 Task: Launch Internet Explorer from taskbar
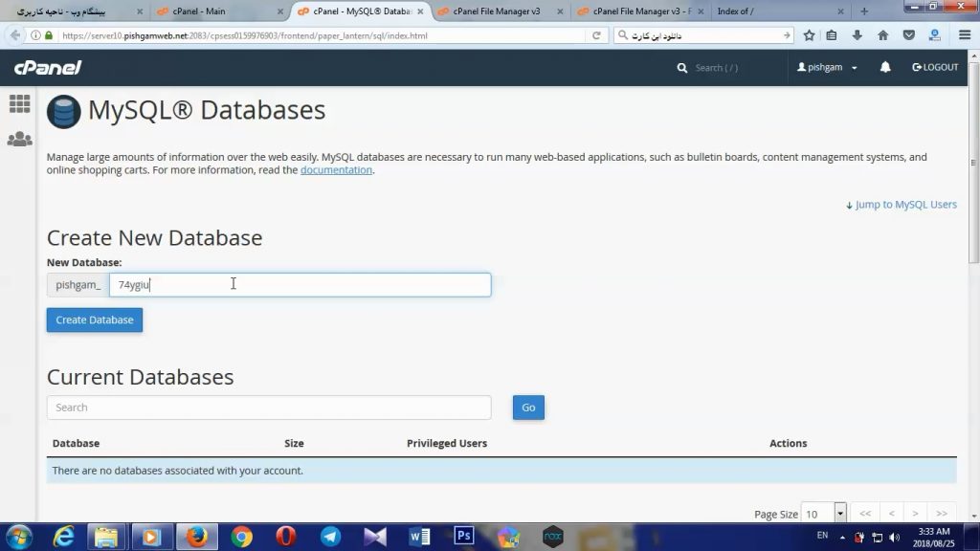pyautogui.click(x=63, y=537)
